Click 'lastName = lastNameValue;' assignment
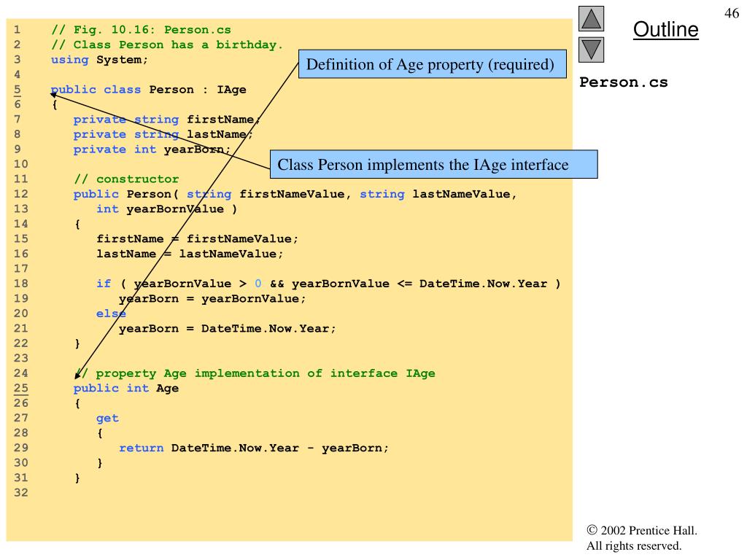 [190, 254]
